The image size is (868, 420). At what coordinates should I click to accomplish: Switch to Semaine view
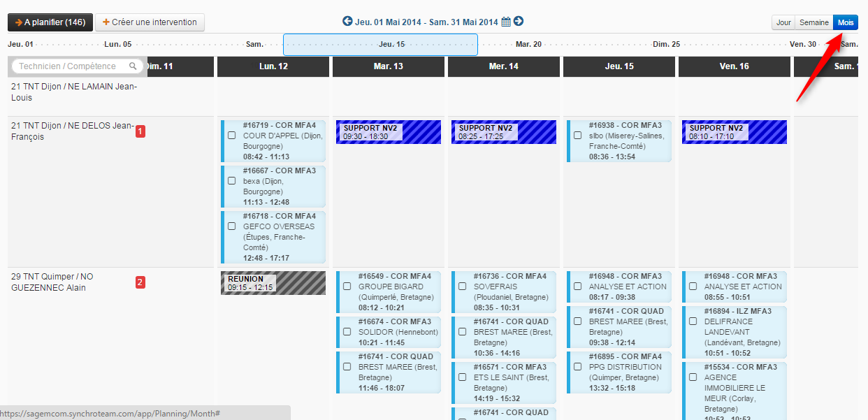814,22
